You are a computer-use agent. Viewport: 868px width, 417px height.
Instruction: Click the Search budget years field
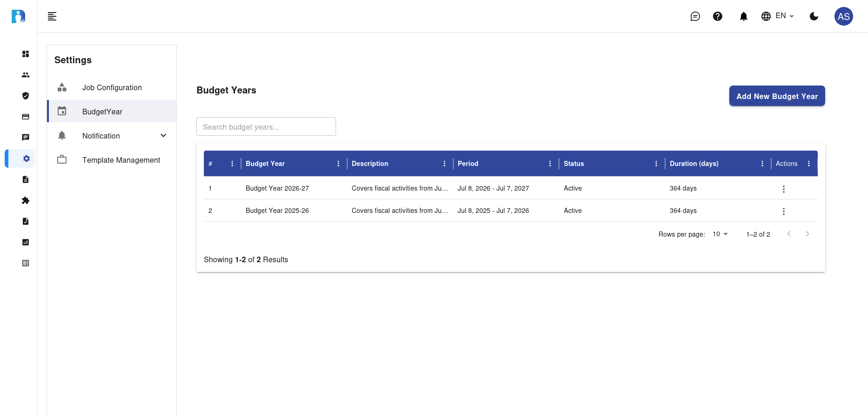pyautogui.click(x=266, y=127)
